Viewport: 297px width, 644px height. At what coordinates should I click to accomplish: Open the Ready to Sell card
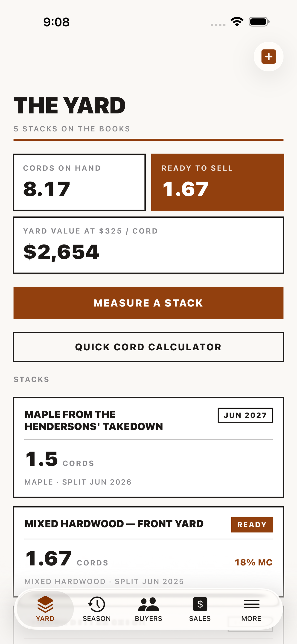tap(218, 182)
